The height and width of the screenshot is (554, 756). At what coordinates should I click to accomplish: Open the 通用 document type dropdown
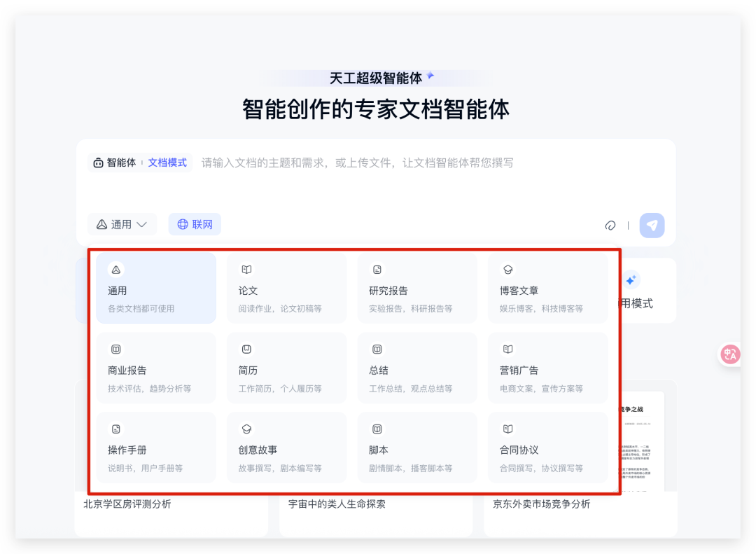pos(122,224)
